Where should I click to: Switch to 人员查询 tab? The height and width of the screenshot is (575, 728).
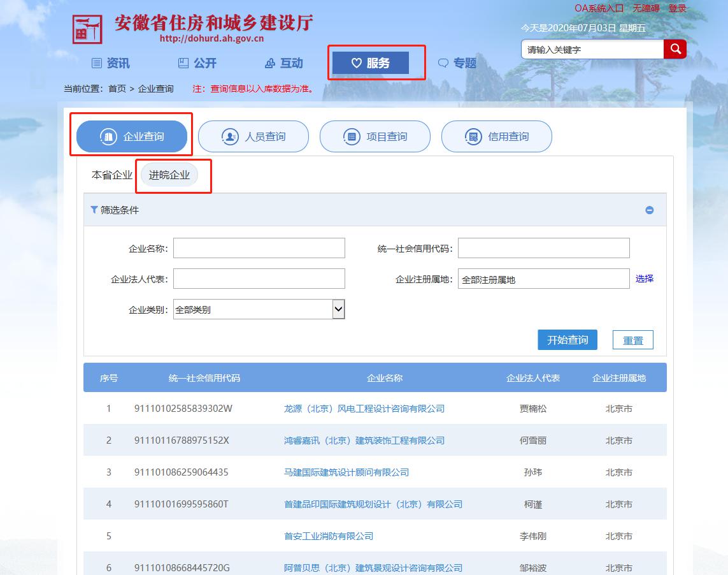253,136
